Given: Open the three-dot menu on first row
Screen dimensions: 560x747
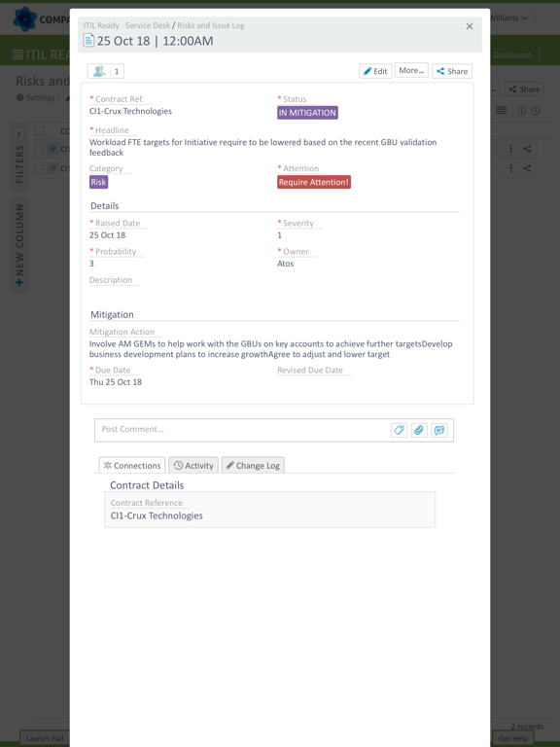Looking at the screenshot, I should [511, 149].
